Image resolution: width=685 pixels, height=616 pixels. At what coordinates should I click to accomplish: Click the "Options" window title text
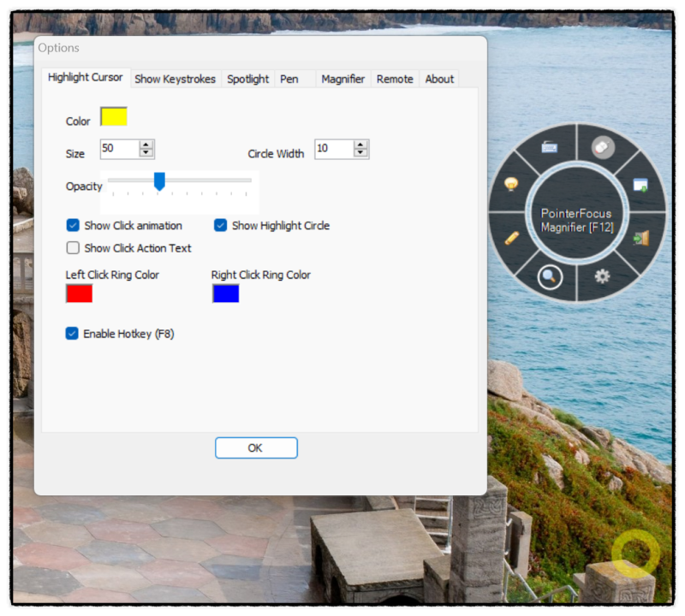(x=58, y=48)
